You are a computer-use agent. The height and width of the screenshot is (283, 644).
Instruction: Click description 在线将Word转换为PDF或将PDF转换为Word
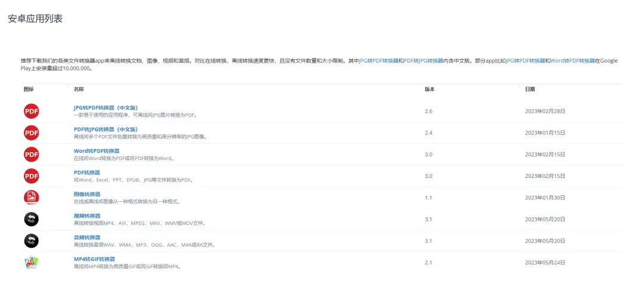123,158
